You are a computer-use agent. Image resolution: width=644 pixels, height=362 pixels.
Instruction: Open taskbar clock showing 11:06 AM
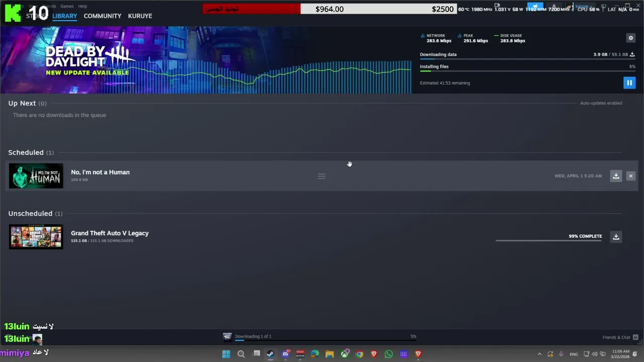[621, 354]
